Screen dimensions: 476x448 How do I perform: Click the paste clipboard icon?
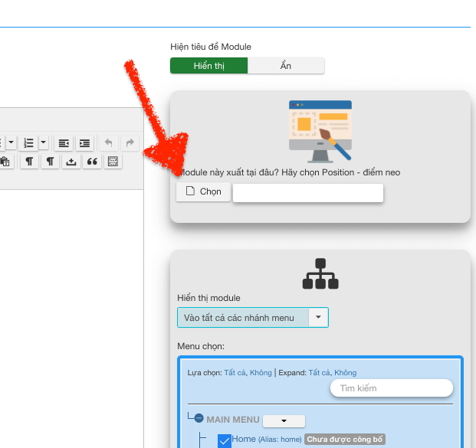click(5, 162)
